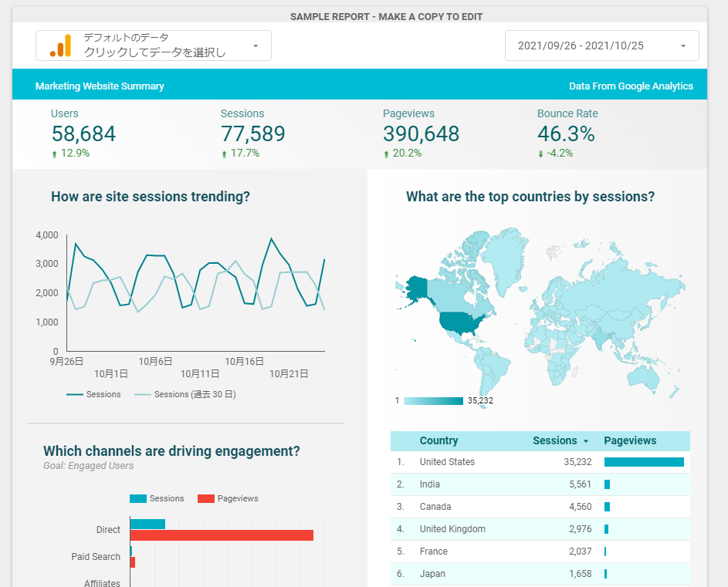Click the Users scorecard label
This screenshot has width=728, height=587.
tap(65, 113)
